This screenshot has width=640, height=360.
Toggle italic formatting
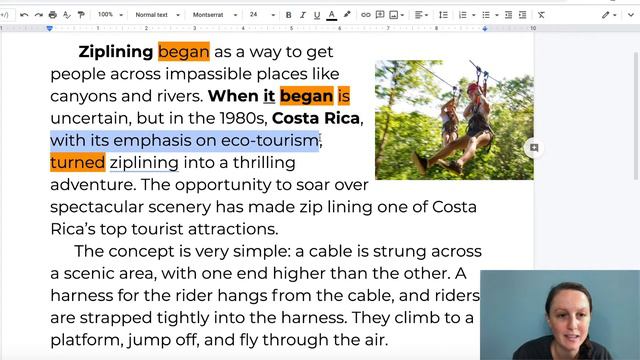pos(302,15)
